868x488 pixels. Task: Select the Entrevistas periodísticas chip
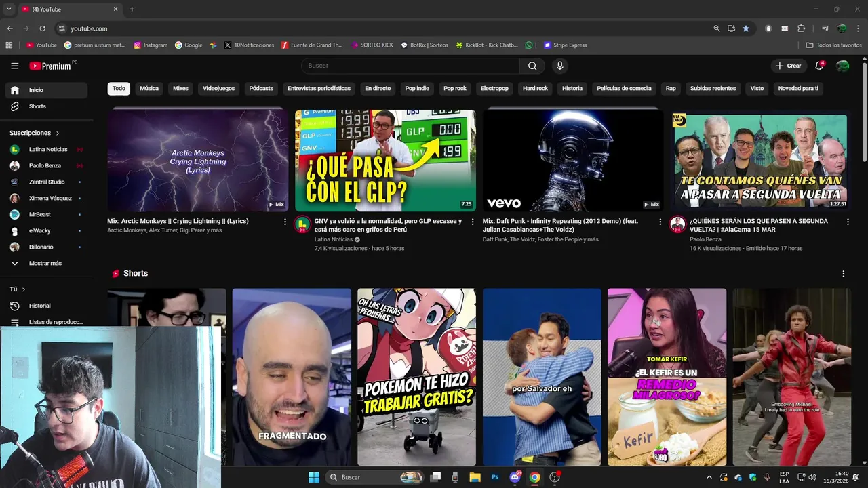tap(319, 88)
